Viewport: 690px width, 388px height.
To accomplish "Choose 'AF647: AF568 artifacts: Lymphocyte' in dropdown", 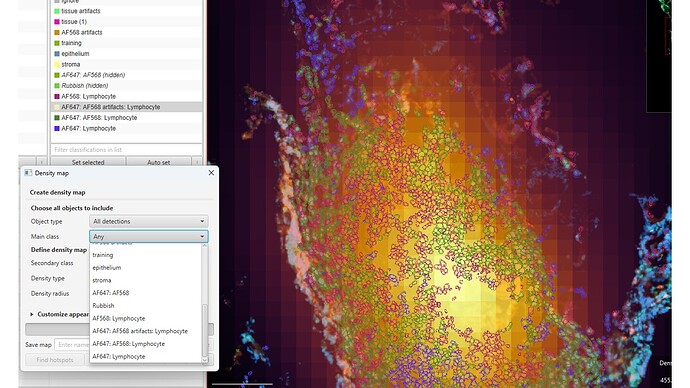I will pyautogui.click(x=146, y=331).
